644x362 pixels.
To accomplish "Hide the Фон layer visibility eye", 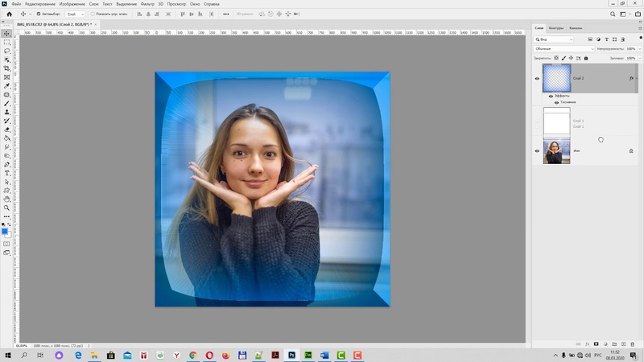I will 537,150.
